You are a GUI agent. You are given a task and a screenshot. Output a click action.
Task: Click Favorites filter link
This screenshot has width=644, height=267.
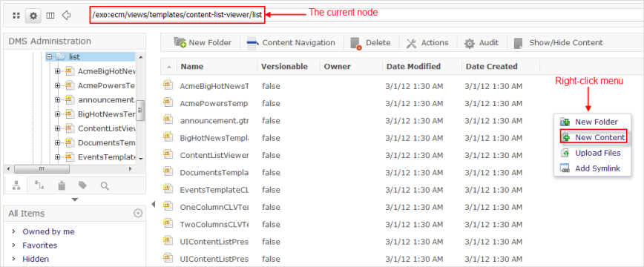(x=40, y=245)
